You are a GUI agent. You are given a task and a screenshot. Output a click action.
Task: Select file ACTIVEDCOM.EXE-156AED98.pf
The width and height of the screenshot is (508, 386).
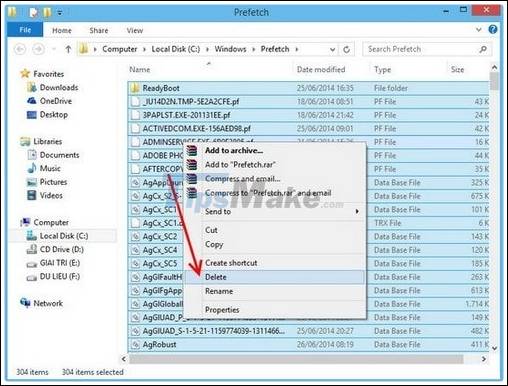(x=197, y=129)
